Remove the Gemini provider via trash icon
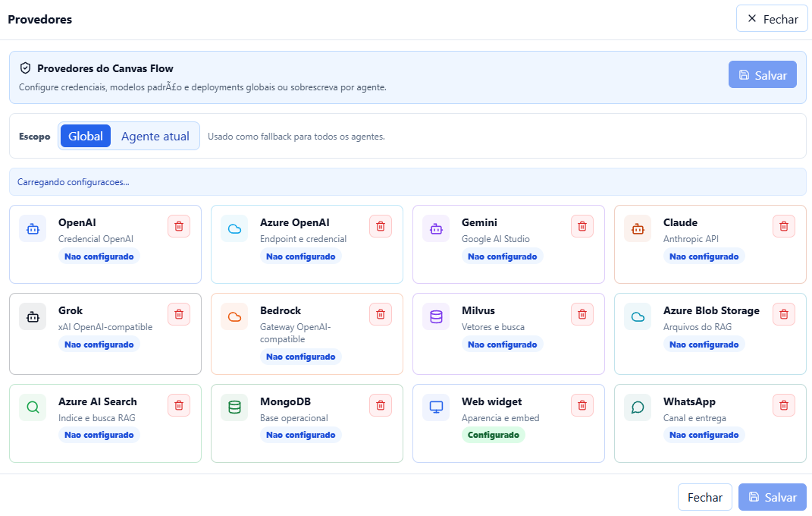 tap(582, 226)
